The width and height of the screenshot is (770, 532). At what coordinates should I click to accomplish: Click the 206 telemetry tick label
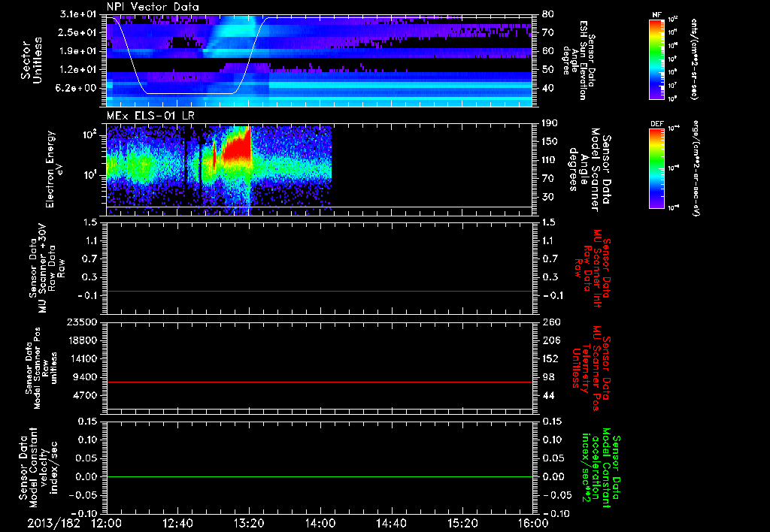(551, 340)
